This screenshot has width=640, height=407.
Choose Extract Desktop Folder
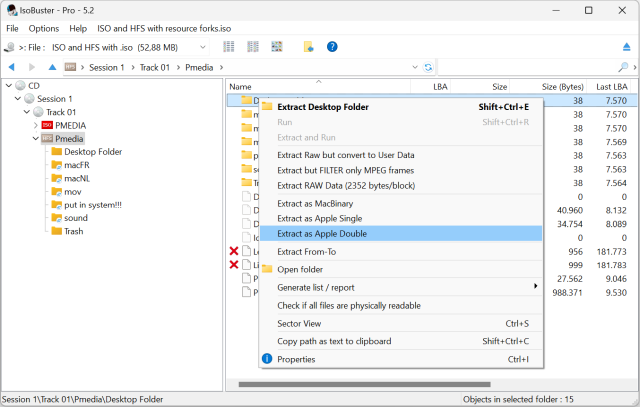(x=401, y=107)
